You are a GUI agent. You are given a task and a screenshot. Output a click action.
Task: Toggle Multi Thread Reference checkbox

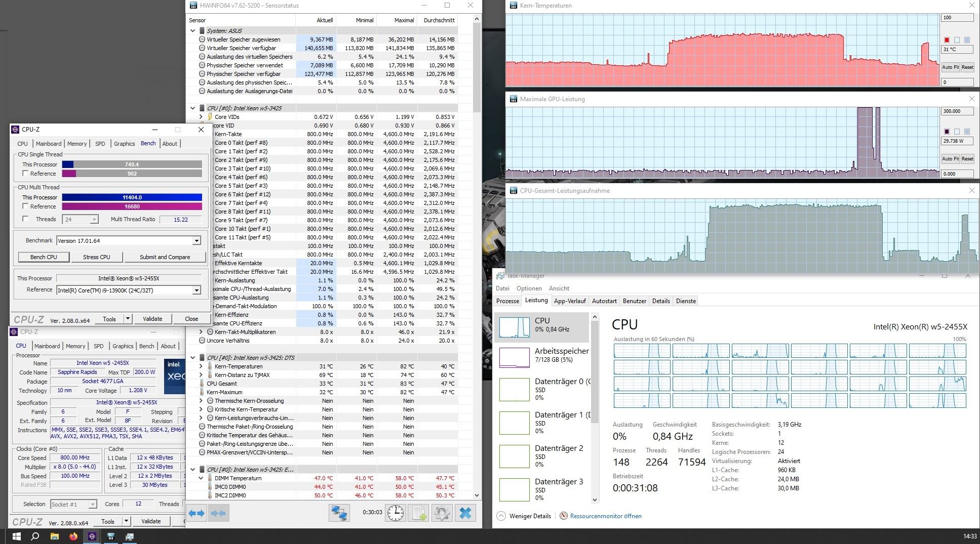pos(25,206)
